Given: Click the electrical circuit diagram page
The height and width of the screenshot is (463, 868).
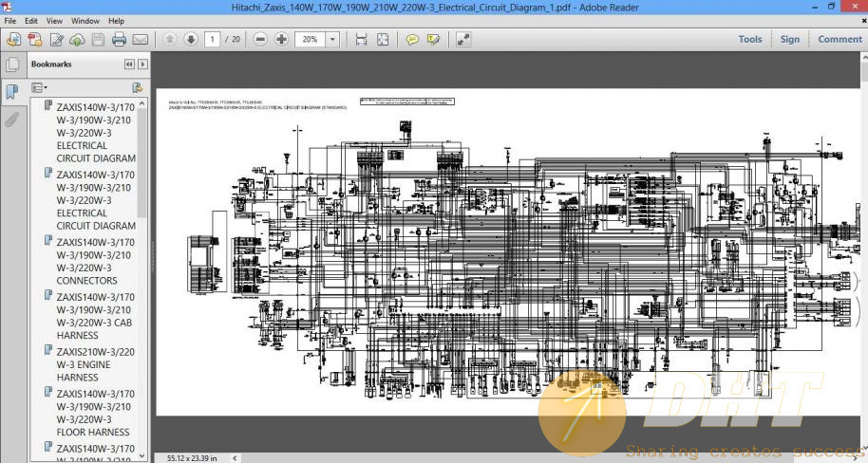Looking at the screenshot, I should [x=506, y=251].
